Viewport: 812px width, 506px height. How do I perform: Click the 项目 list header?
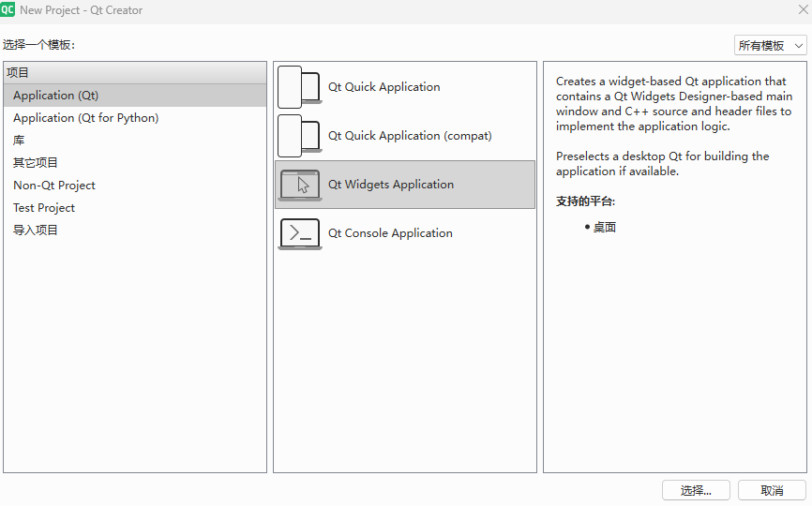[x=135, y=73]
